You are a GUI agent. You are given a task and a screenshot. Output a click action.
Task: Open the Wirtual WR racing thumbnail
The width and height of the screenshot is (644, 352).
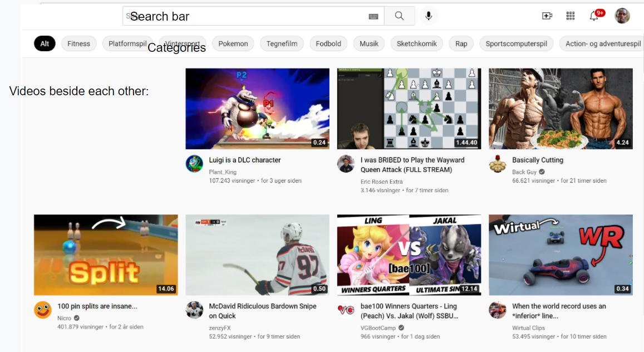click(x=561, y=255)
